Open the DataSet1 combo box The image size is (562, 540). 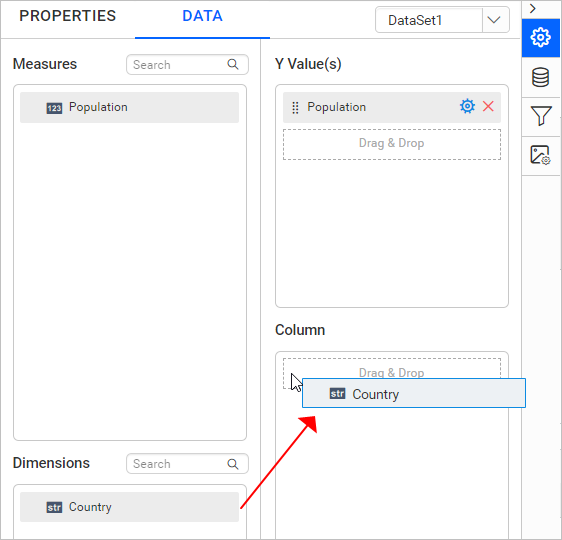pyautogui.click(x=442, y=20)
